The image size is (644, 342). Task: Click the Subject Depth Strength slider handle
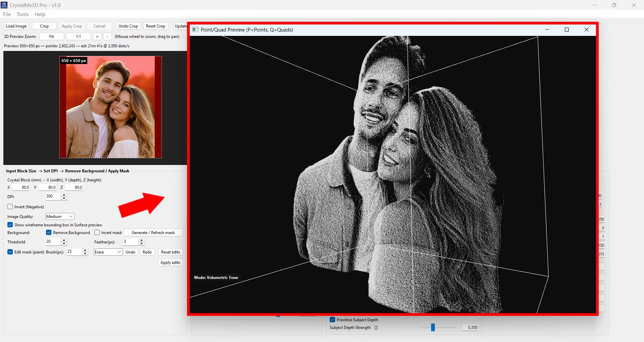click(433, 328)
